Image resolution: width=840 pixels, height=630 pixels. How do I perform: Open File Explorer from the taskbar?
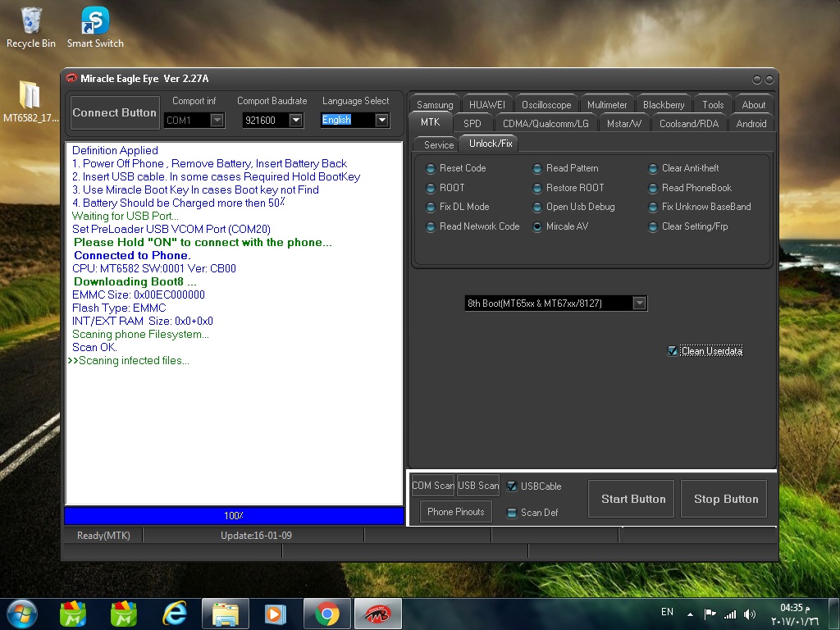[x=226, y=614]
